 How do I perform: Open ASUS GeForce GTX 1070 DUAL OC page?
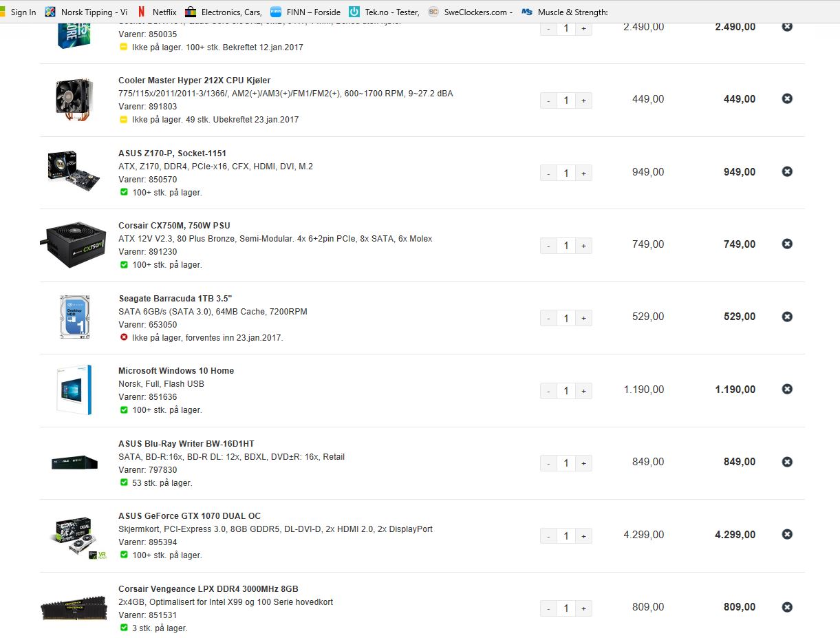tap(189, 516)
